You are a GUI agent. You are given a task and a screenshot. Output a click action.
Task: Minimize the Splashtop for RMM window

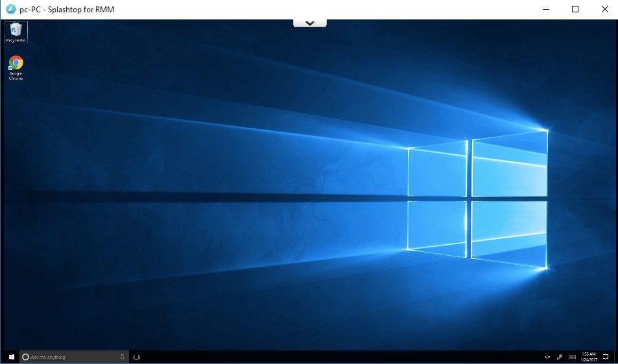[x=546, y=9]
